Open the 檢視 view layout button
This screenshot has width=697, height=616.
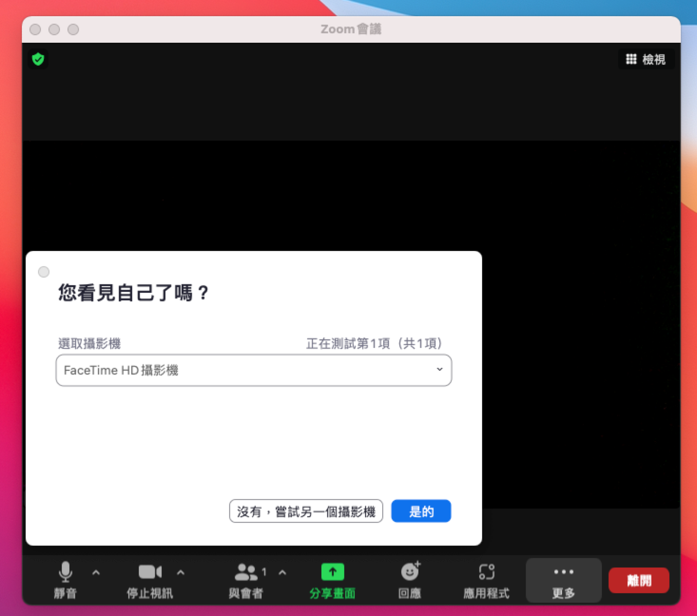point(646,59)
